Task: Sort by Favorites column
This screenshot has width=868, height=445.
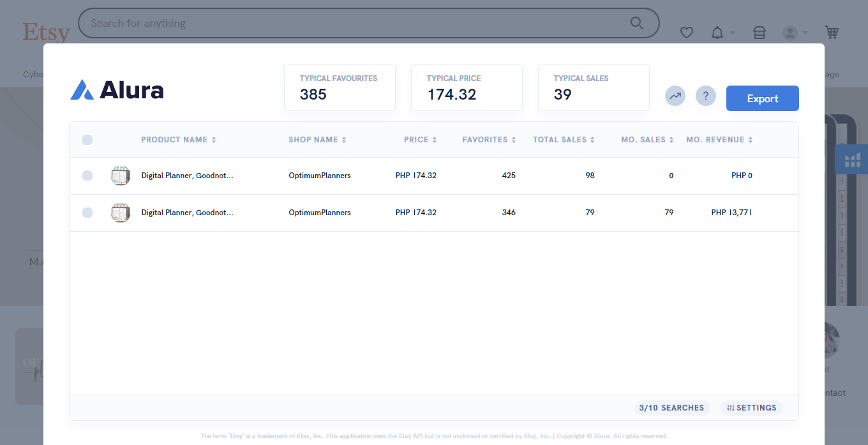Action: coord(489,140)
